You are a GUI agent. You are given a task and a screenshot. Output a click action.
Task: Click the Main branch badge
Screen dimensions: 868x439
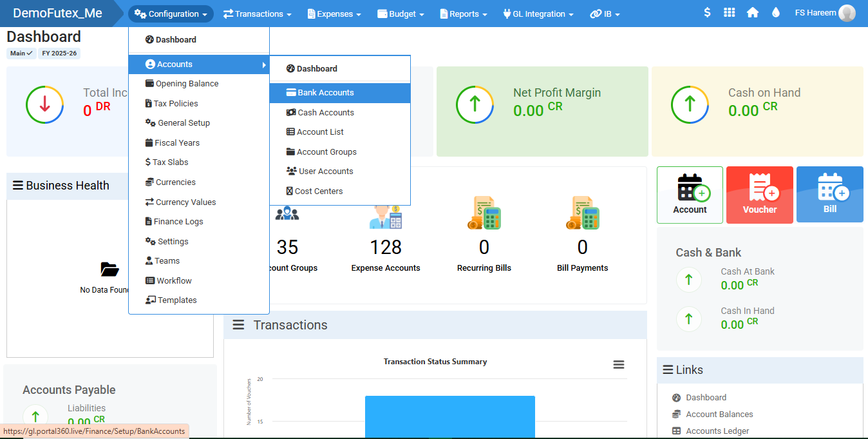(x=21, y=54)
